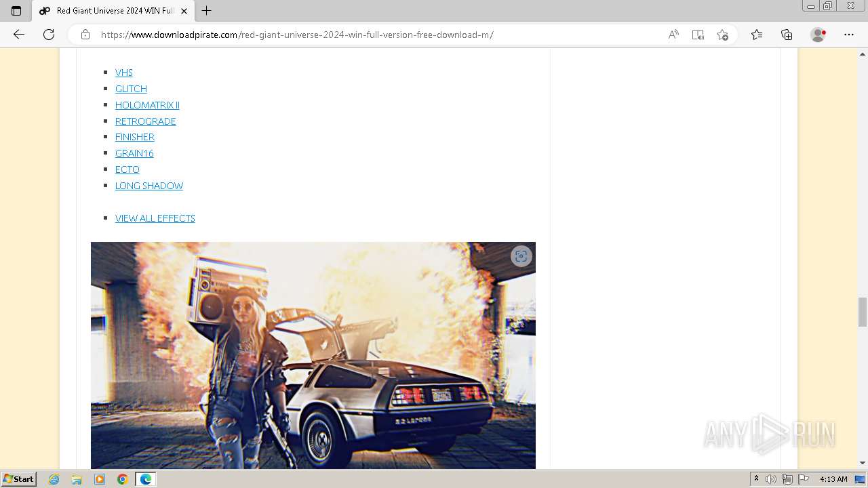
Task: Launch Google Chrome from taskbar
Action: [123, 479]
